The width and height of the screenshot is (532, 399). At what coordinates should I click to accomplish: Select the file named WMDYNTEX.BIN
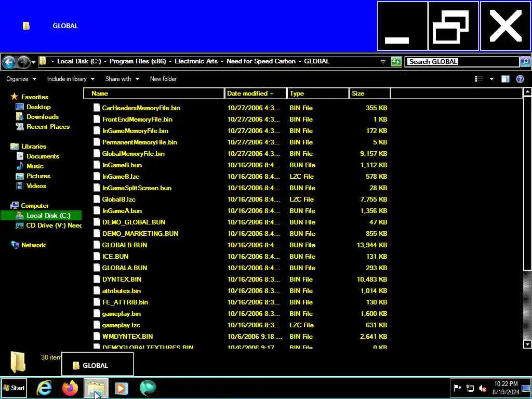tap(128, 337)
